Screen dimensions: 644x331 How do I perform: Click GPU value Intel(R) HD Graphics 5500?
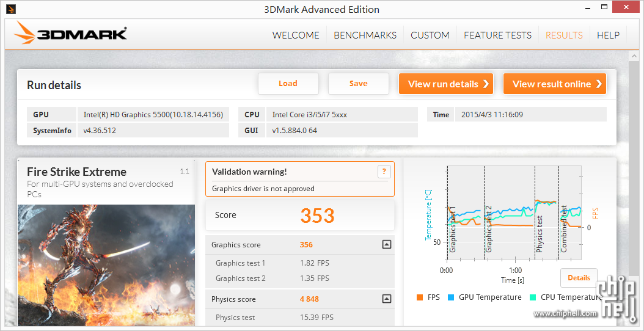[x=153, y=115]
